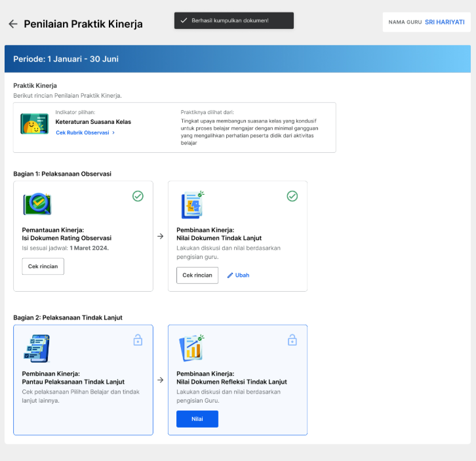Click teacher name SRI HARIYATI
This screenshot has width=476, height=461.
coord(445,22)
